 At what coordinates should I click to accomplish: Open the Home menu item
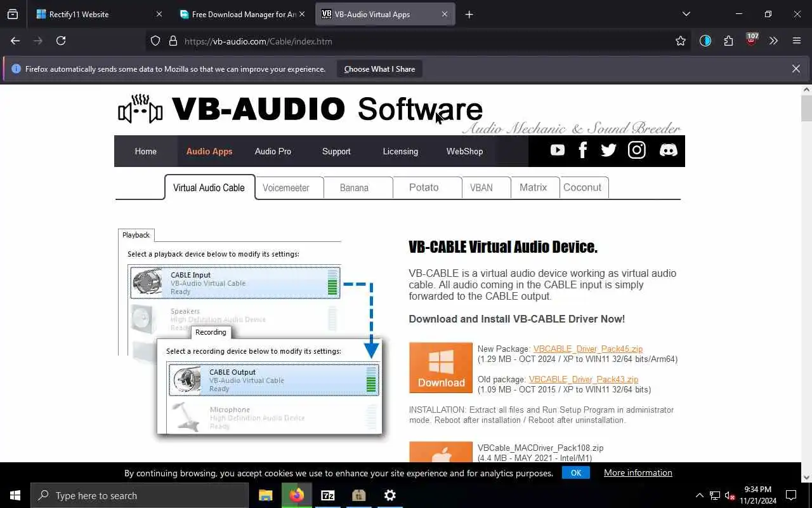point(145,151)
